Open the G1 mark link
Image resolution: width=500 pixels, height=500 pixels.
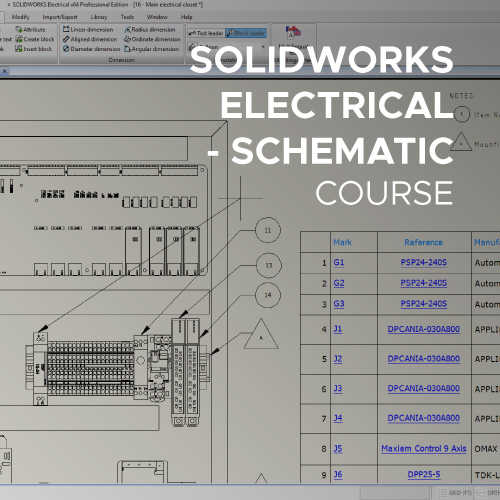(x=339, y=263)
